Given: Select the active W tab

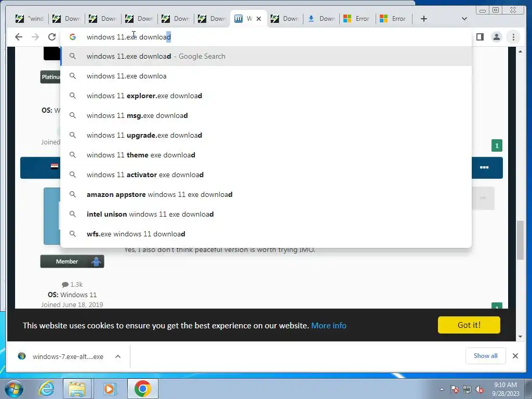Looking at the screenshot, I should [x=244, y=19].
